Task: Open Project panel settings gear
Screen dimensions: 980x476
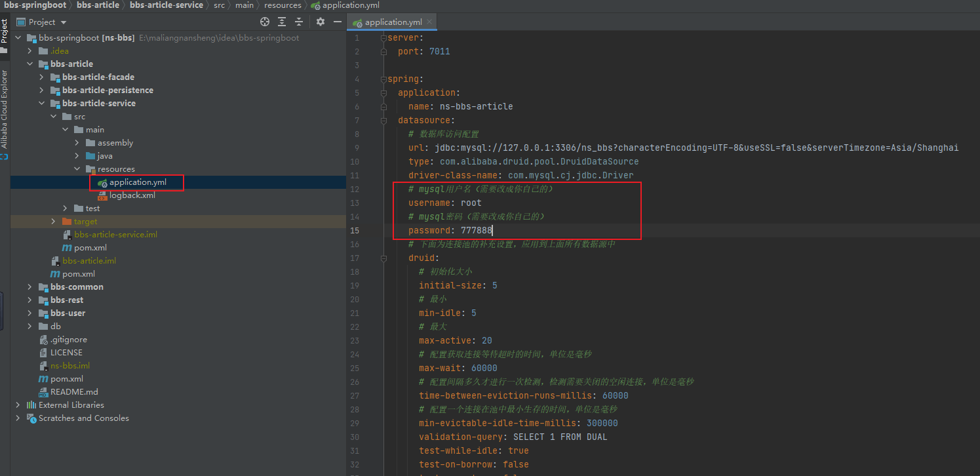Action: (320, 22)
